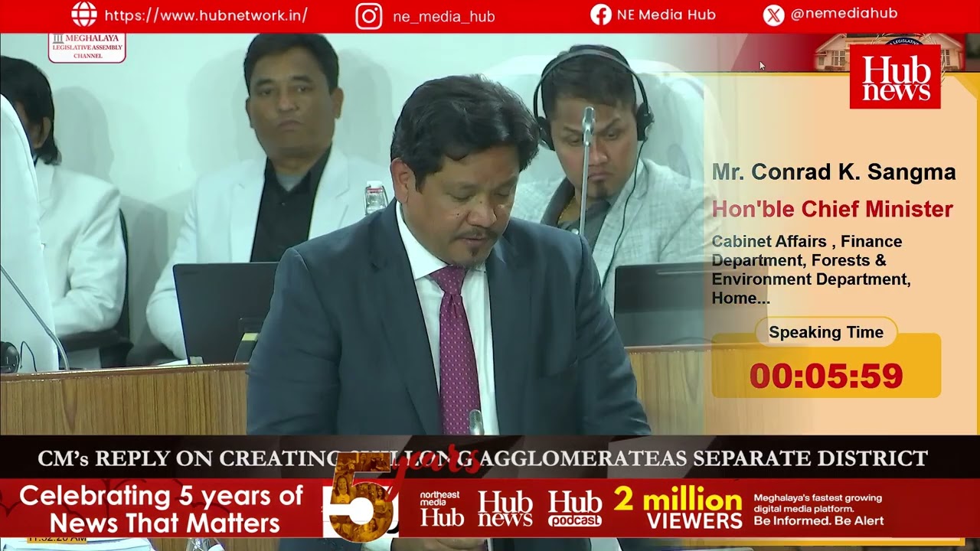Select the @nemediahub handle text
The width and height of the screenshot is (980, 551).
[844, 14]
